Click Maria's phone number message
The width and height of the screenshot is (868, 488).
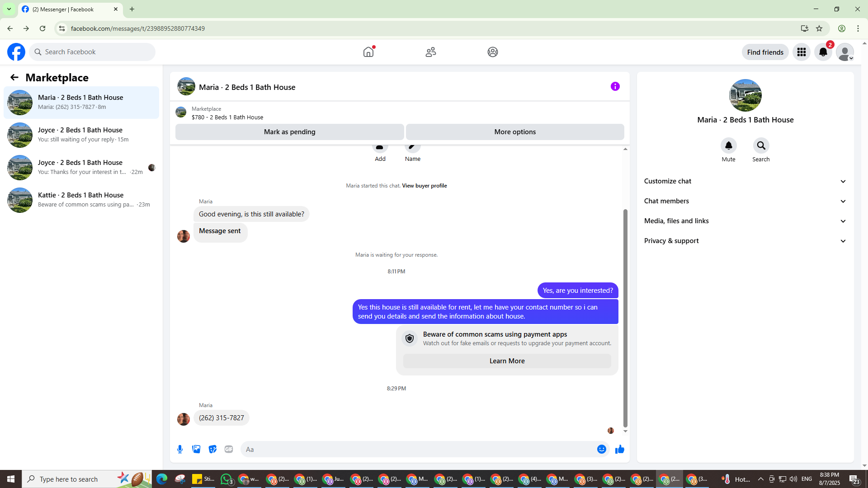(222, 418)
